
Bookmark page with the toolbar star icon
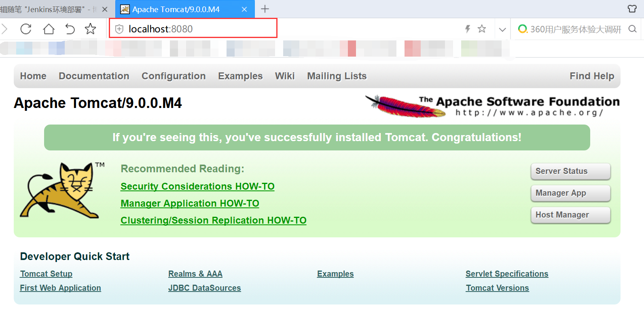pyautogui.click(x=90, y=29)
